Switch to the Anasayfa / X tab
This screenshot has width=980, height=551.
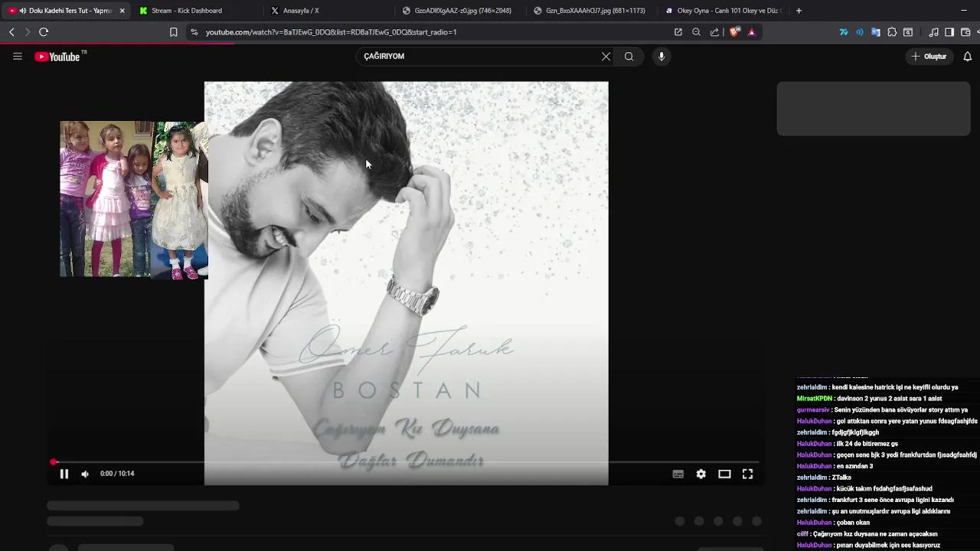tap(329, 11)
